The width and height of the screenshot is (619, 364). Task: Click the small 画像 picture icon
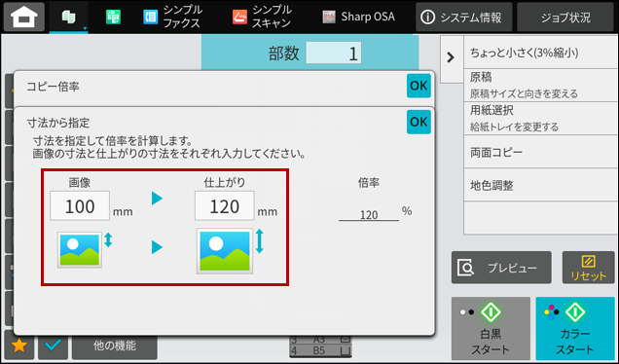[x=80, y=250]
